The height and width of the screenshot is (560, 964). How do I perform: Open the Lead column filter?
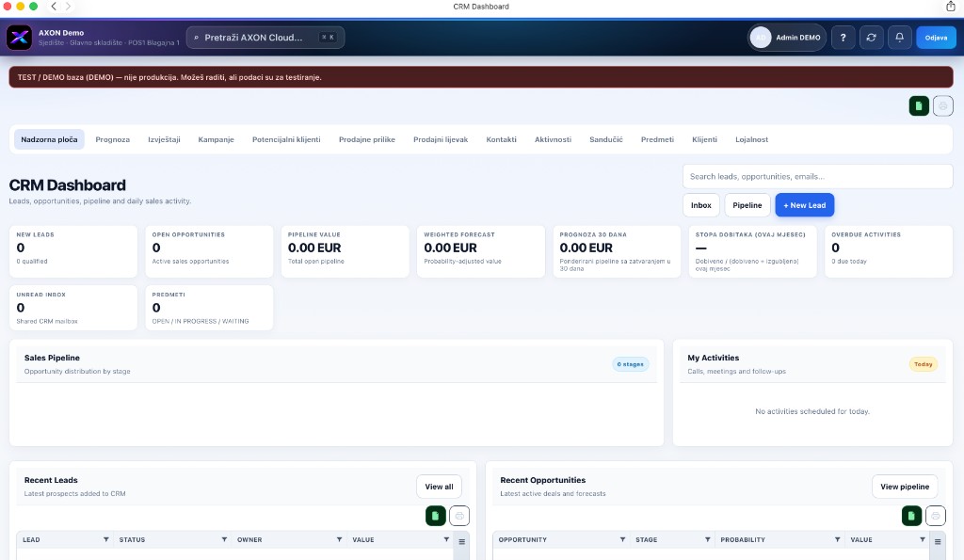pyautogui.click(x=105, y=539)
